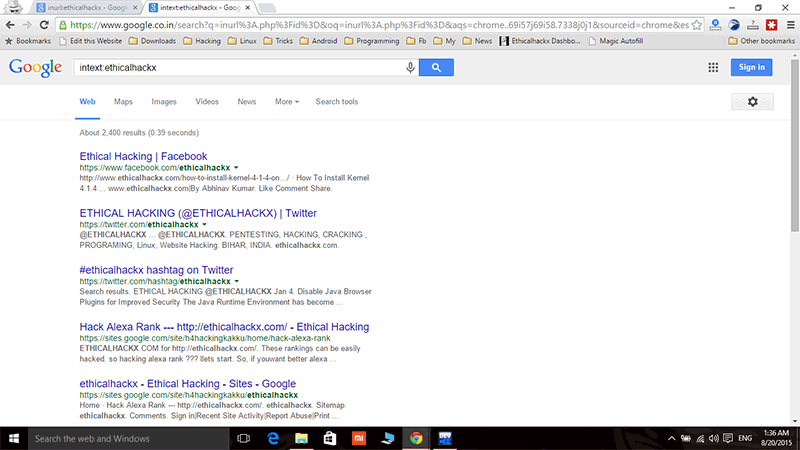Open a new tab

267,8
